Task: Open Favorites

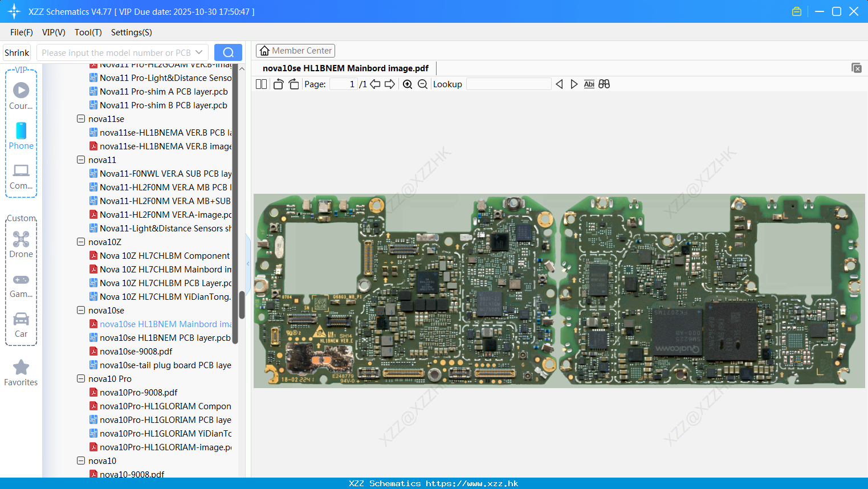Action: point(21,373)
